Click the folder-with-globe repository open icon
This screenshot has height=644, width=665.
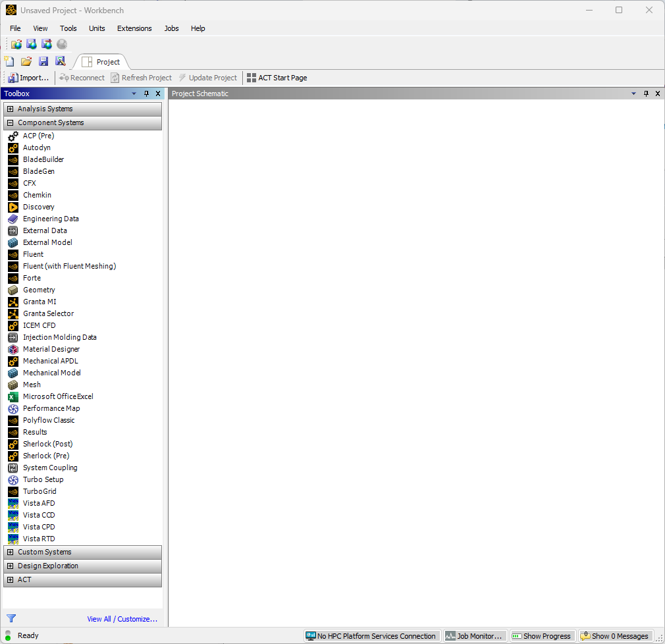point(16,44)
